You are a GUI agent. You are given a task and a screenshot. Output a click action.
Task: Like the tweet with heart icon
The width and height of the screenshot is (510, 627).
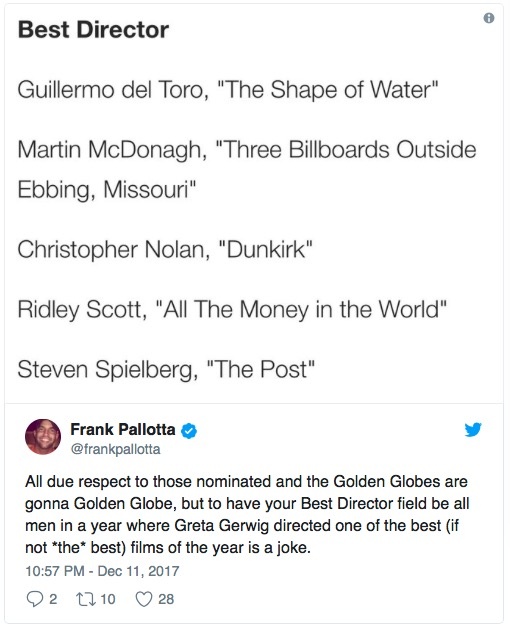144,599
